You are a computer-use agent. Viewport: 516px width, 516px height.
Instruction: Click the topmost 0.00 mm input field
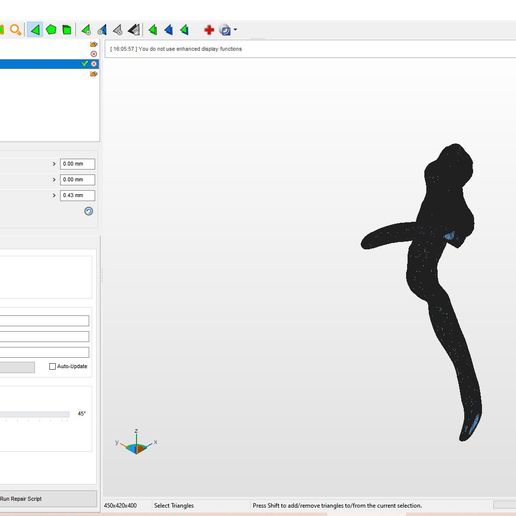pyautogui.click(x=77, y=164)
